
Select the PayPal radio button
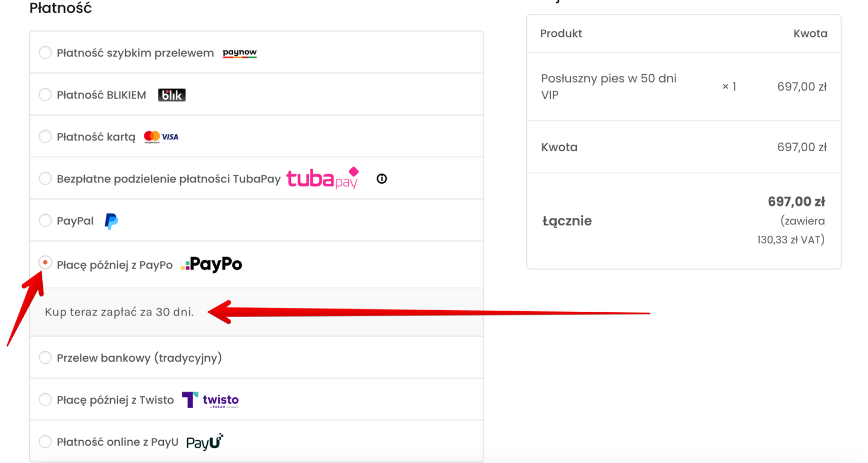45,221
